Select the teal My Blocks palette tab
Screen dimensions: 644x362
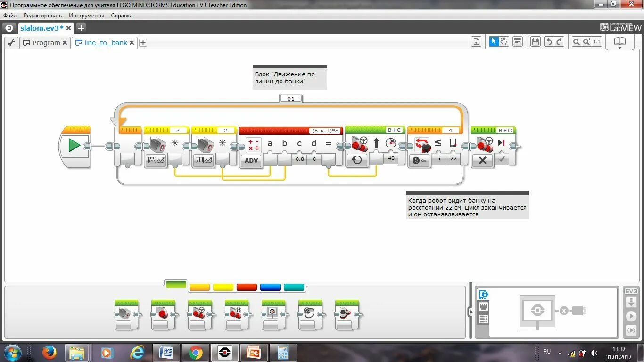[294, 287]
